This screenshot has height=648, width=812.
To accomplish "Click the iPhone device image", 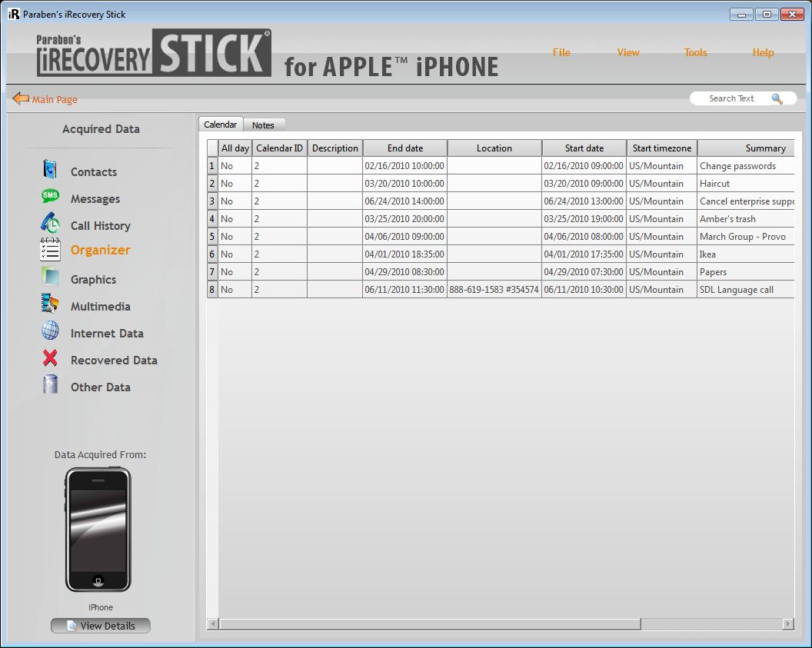I will [x=98, y=529].
